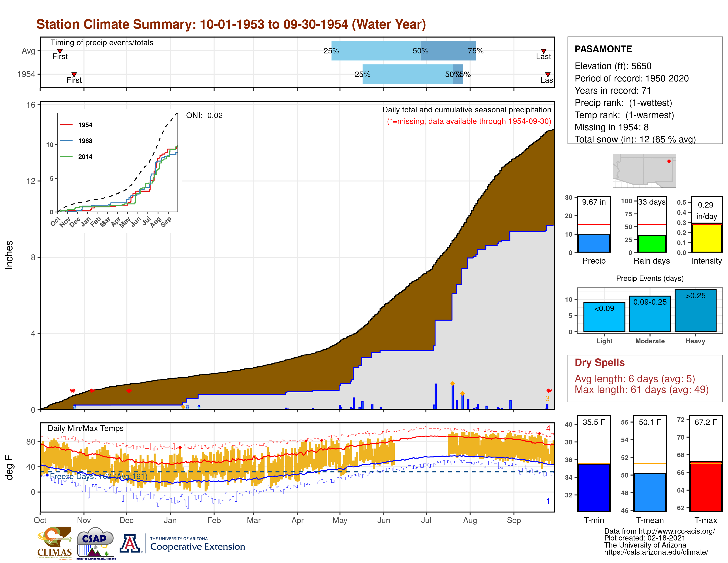Click the Light <0.09 events bar
This screenshot has width=728, height=563.
tap(604, 317)
